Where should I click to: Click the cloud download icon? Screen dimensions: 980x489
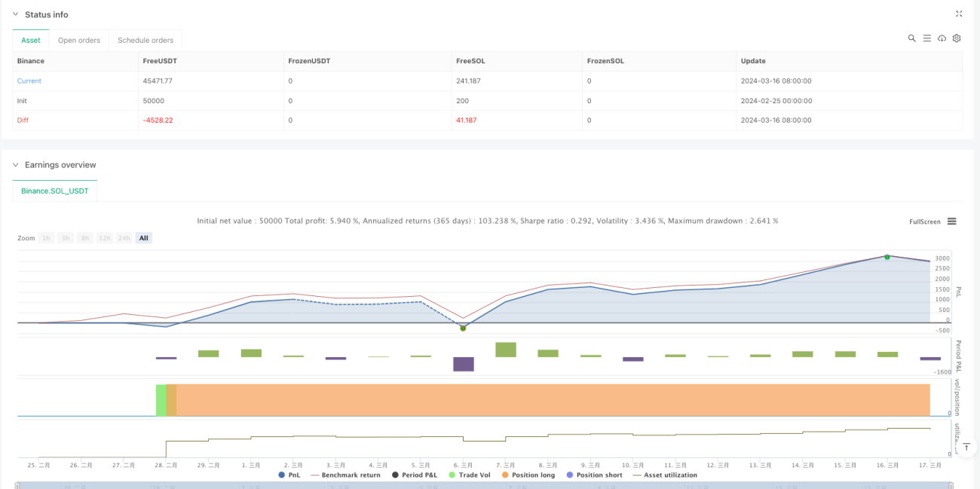[942, 38]
